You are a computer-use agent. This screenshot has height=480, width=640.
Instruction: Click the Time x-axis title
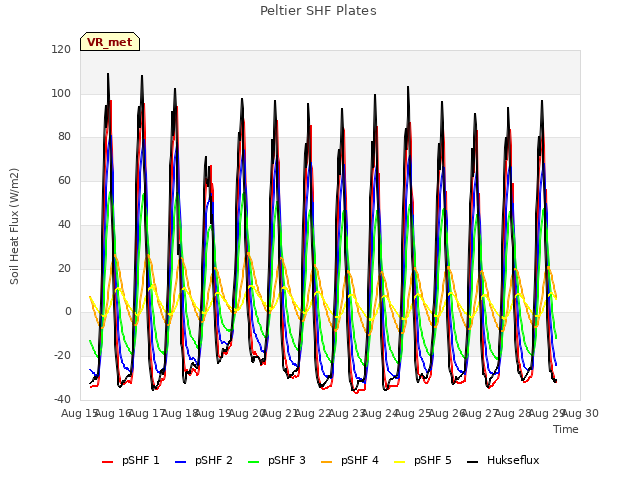[x=566, y=429]
